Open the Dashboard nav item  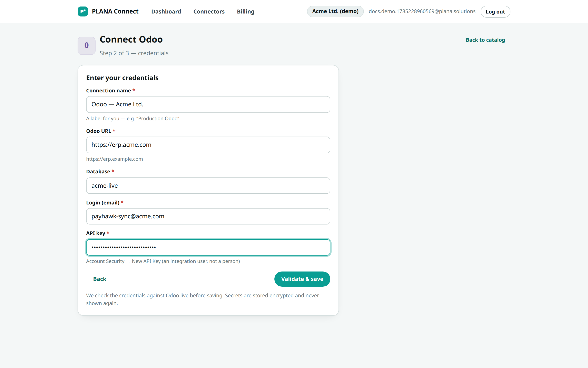166,11
